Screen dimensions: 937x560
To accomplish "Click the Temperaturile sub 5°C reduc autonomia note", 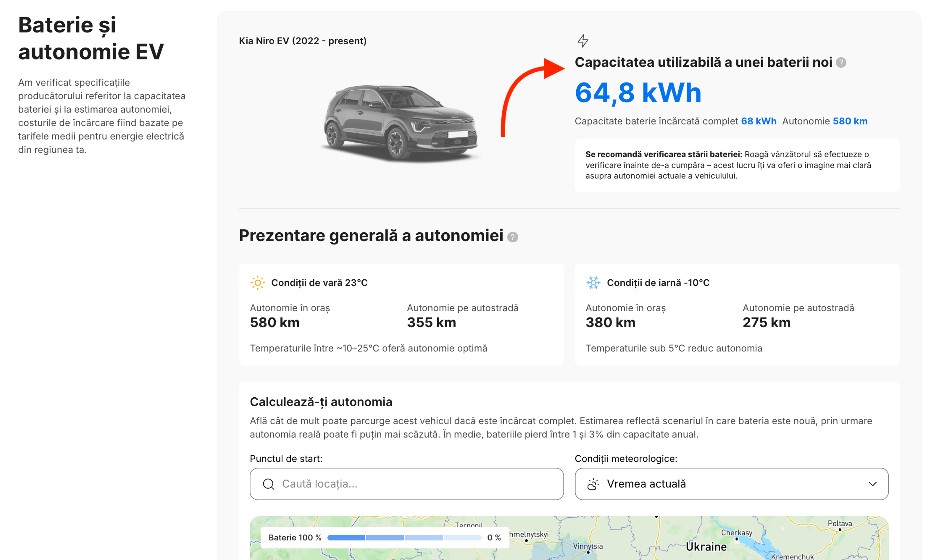I will point(674,348).
